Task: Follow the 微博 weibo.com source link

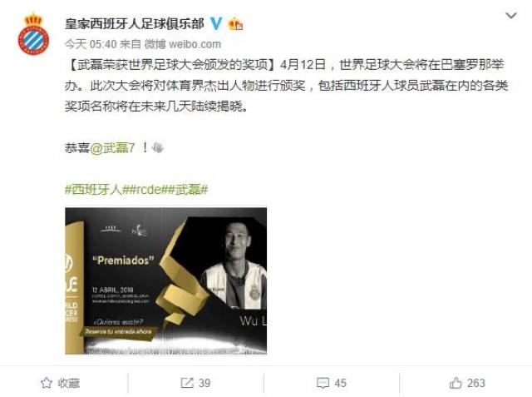Action: tap(183, 44)
